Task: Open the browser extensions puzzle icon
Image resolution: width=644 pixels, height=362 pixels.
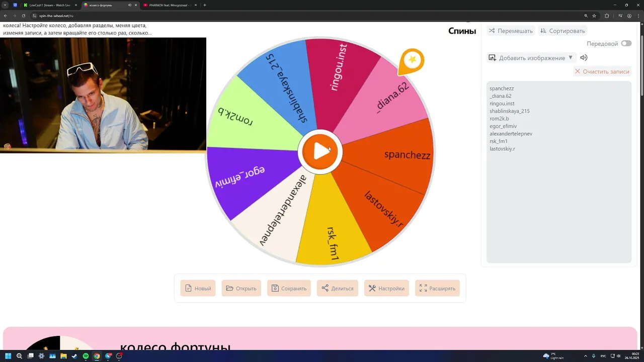Action: coord(607,16)
